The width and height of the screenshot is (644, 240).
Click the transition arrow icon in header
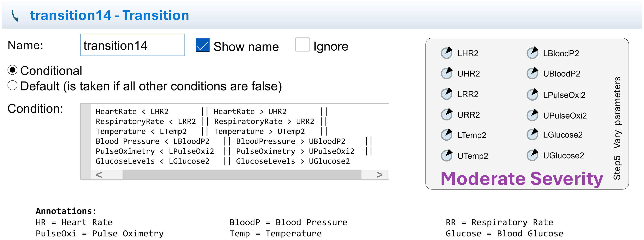tap(15, 16)
